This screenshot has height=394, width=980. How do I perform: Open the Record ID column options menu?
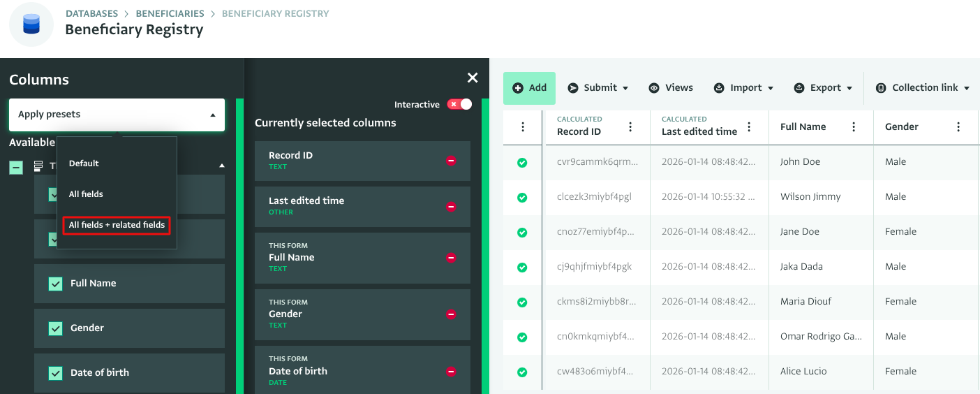point(630,127)
